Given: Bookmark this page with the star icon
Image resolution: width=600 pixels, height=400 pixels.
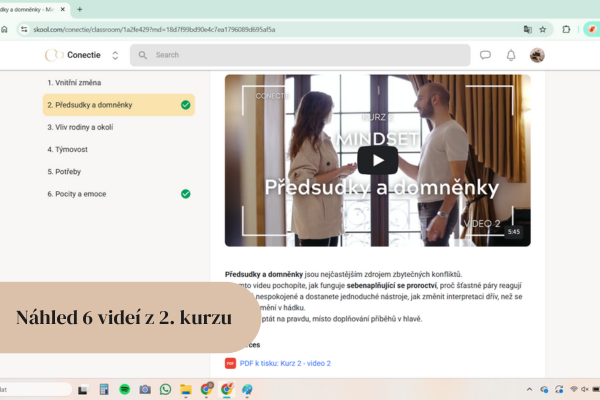Looking at the screenshot, I should click(543, 29).
